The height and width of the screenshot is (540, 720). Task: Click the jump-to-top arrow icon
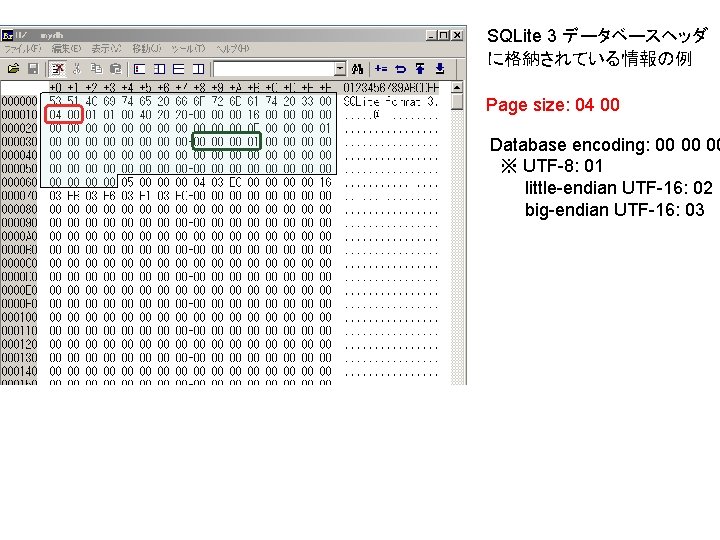(420, 69)
